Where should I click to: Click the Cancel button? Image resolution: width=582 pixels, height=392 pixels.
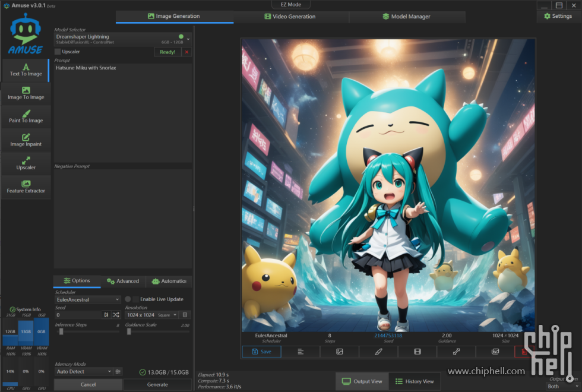pyautogui.click(x=88, y=385)
